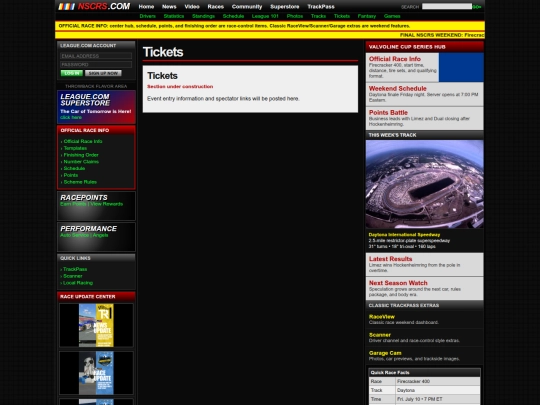Open the Latest Results card
The image size is (540, 405).
pos(425,264)
